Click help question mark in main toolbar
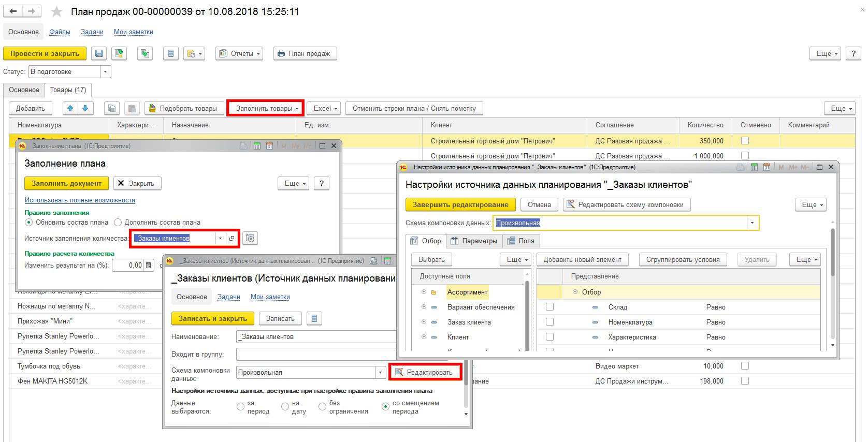The width and height of the screenshot is (868, 442). tap(853, 53)
